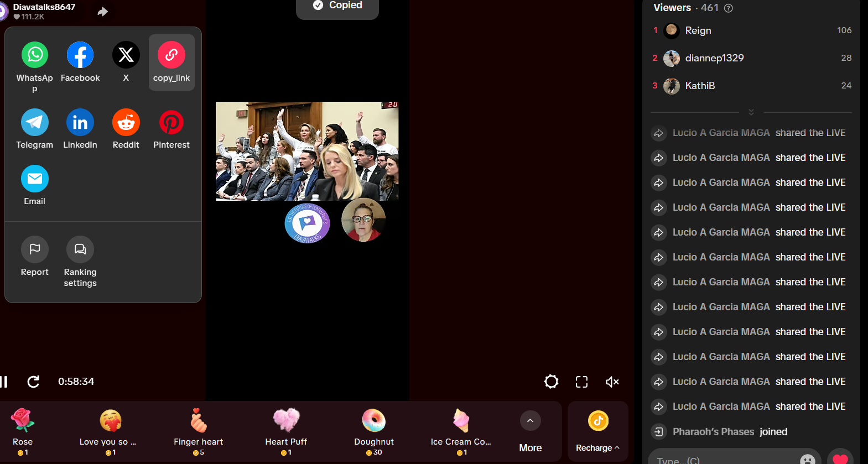Pause the live stream
Screen dimensions: 868x464
[x=4, y=382]
